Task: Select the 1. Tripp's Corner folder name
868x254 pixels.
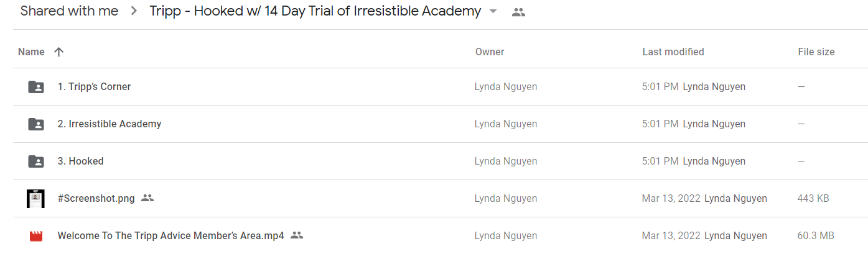Action: [94, 87]
